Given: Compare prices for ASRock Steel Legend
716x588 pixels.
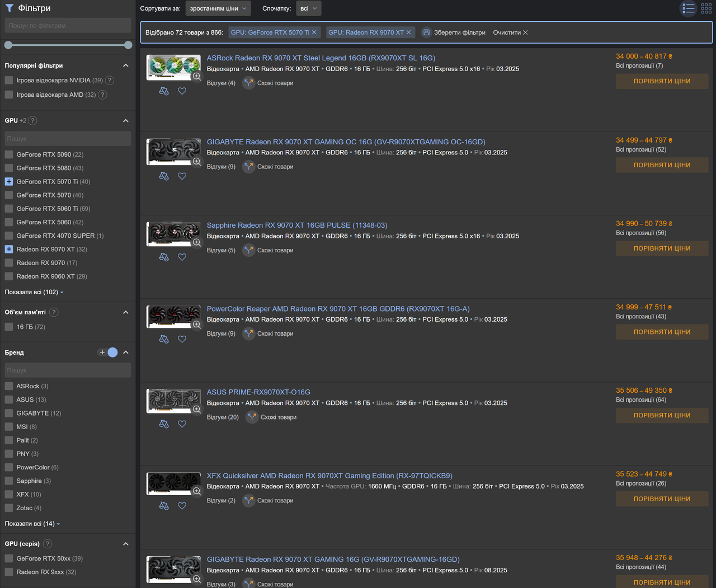Looking at the screenshot, I should click(x=662, y=81).
